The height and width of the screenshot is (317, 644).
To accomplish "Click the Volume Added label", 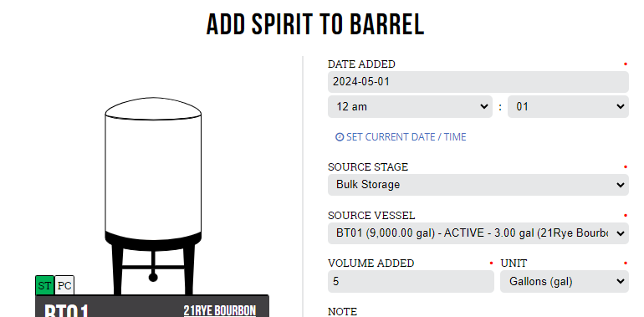I will (x=371, y=263).
